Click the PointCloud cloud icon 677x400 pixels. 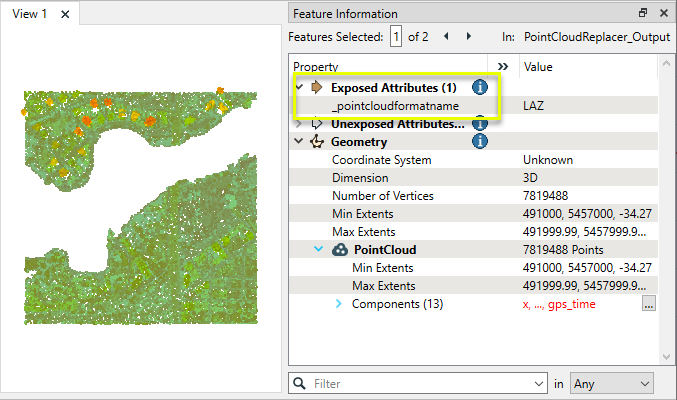coord(339,250)
